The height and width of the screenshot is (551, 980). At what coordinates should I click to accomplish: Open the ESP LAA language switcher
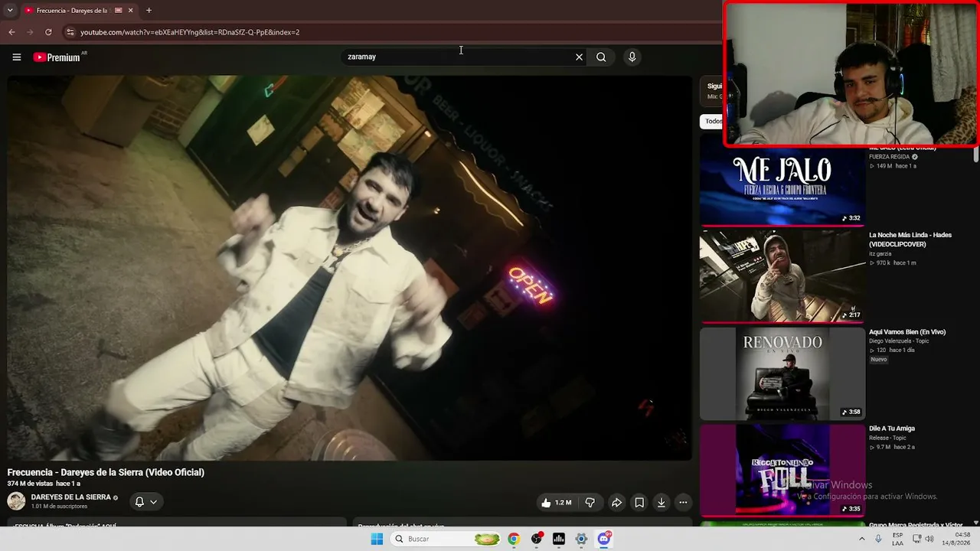[x=898, y=539]
